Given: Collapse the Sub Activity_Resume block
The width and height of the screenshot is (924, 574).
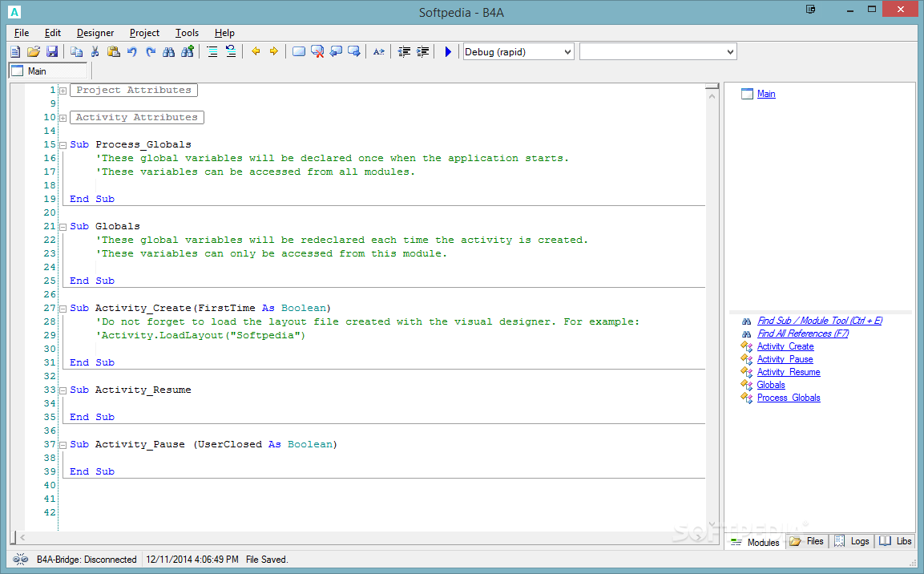Looking at the screenshot, I should pos(63,390).
